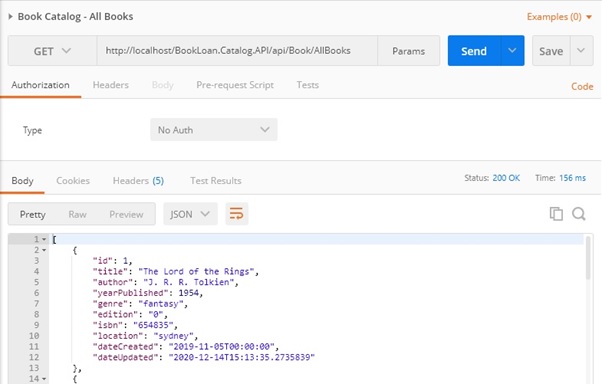Open search in response body
Screen dimensions: 602x384
coord(579,214)
